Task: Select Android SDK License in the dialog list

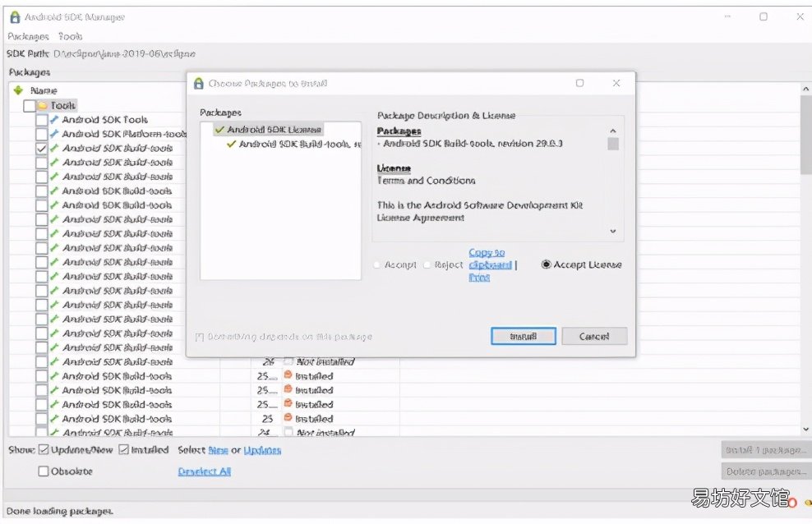Action: tap(275, 129)
